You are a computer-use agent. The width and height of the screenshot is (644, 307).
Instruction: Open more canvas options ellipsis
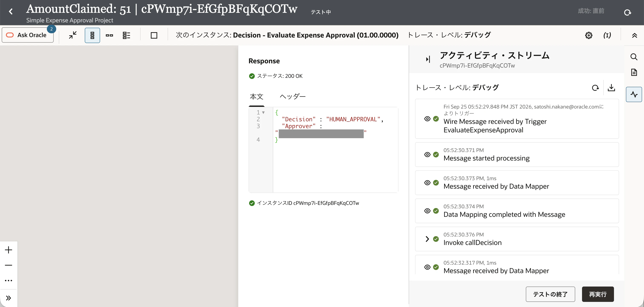(9, 281)
